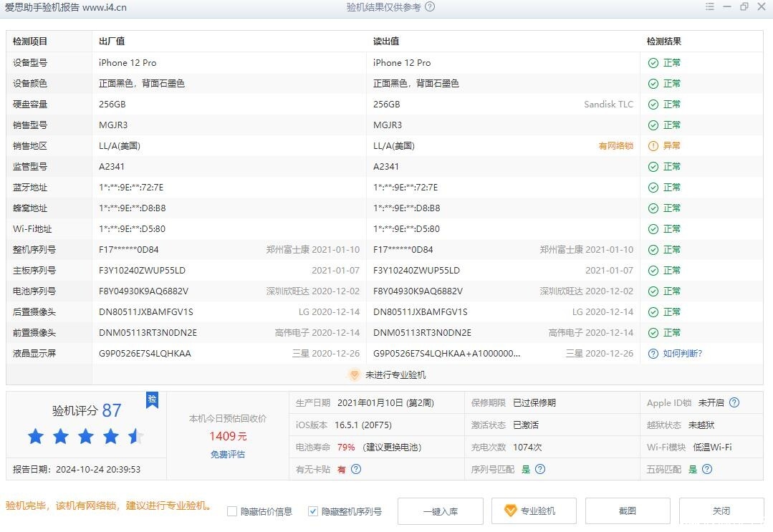Click the 已激活 activation status value
This screenshot has width=773, height=532.
[526, 425]
